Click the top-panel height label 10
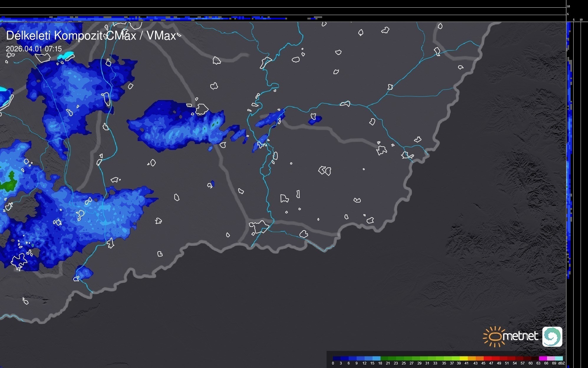Image resolution: width=588 pixels, height=368 pixels. pyautogui.click(x=569, y=6)
